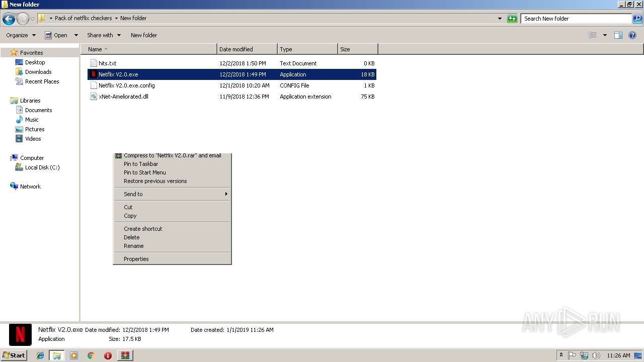Choose Rename from the context menu

172,246
